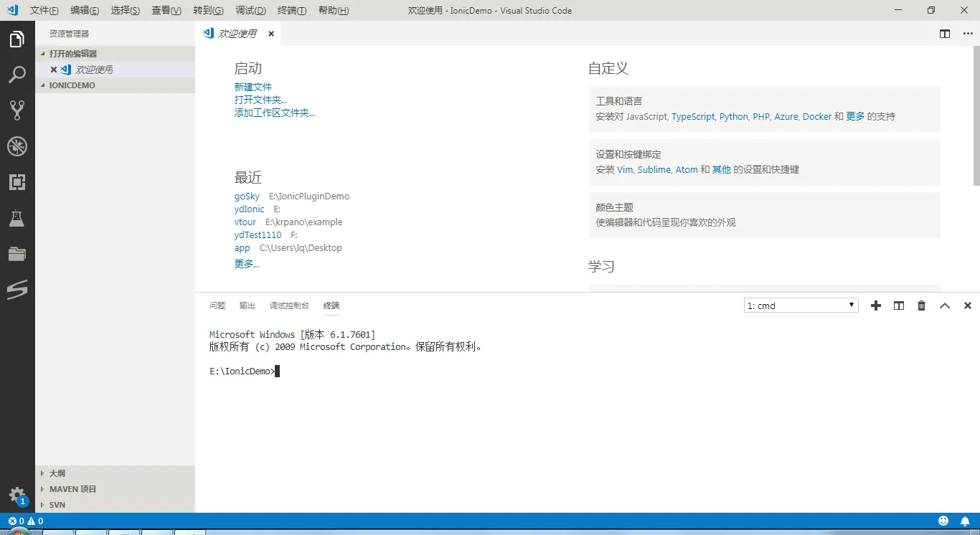Viewport: 980px width, 535px height.
Task: Expand the SVN section in sidebar
Action: click(115, 505)
